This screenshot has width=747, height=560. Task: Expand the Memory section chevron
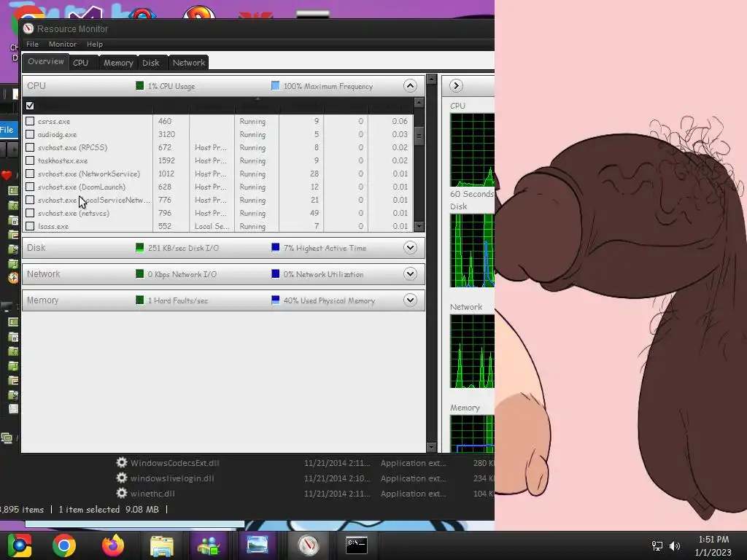410,300
